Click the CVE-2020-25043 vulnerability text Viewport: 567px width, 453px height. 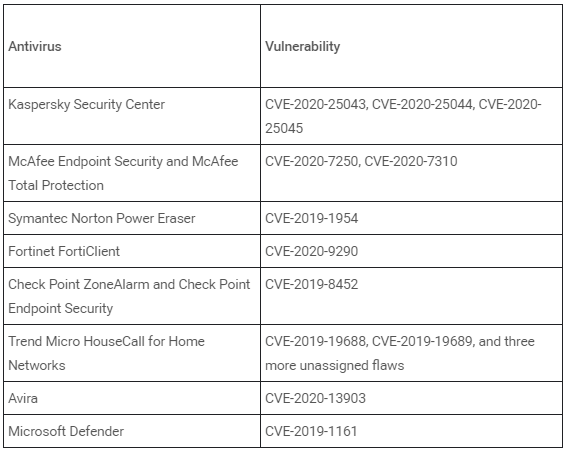316,104
